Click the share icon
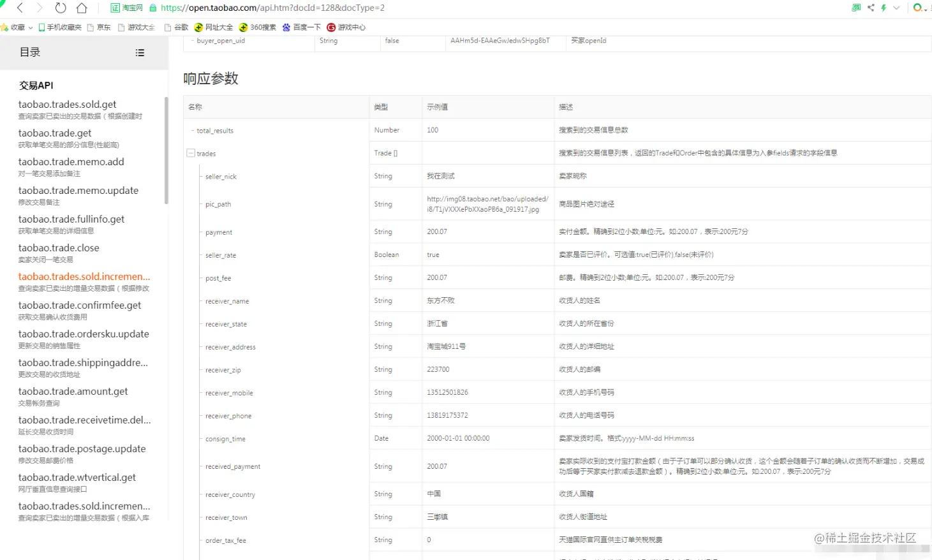This screenshot has width=932, height=560. [x=871, y=8]
